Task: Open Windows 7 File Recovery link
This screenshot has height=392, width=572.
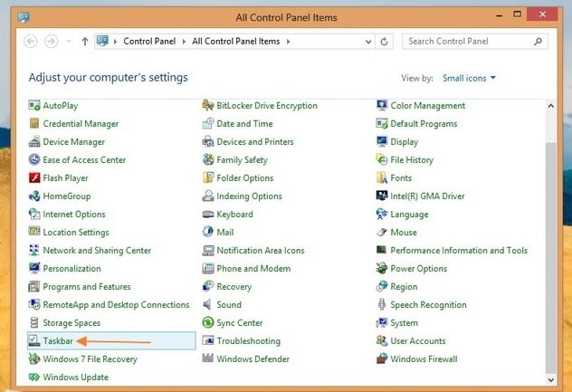Action: click(x=91, y=359)
